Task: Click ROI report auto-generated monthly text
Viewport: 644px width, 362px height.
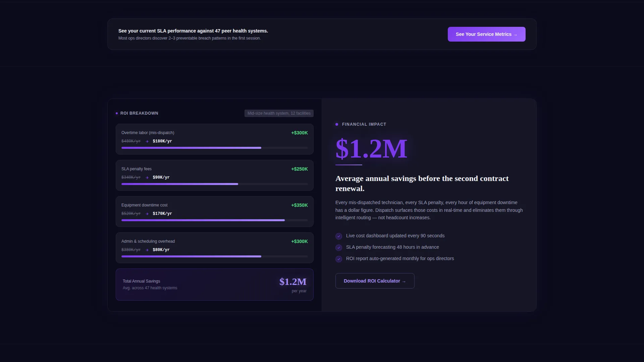Action: [x=400, y=258]
